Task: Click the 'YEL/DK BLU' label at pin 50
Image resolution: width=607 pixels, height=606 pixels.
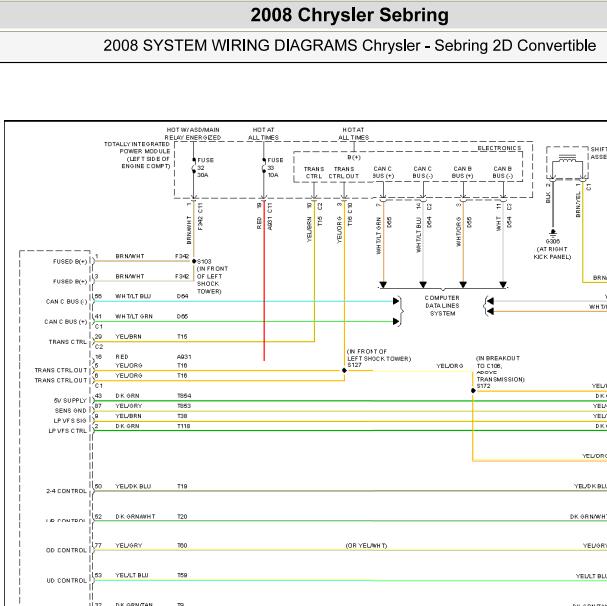Action: pyautogui.click(x=133, y=486)
